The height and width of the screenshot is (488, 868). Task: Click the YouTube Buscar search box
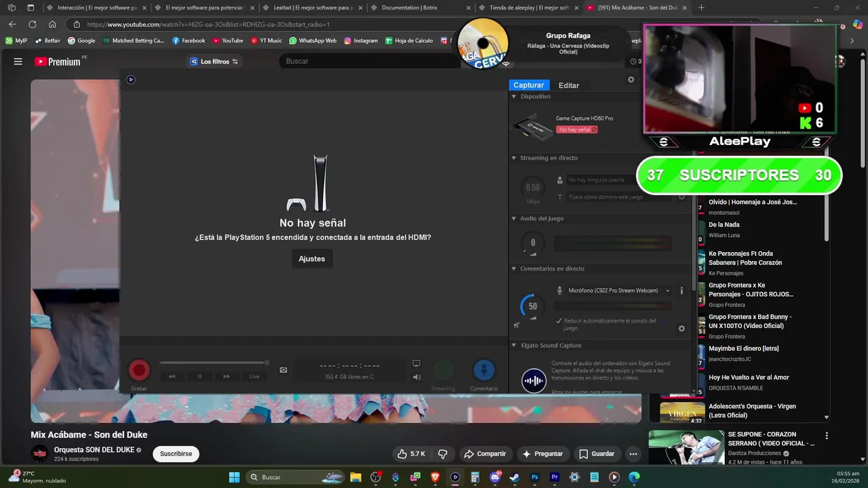[370, 61]
